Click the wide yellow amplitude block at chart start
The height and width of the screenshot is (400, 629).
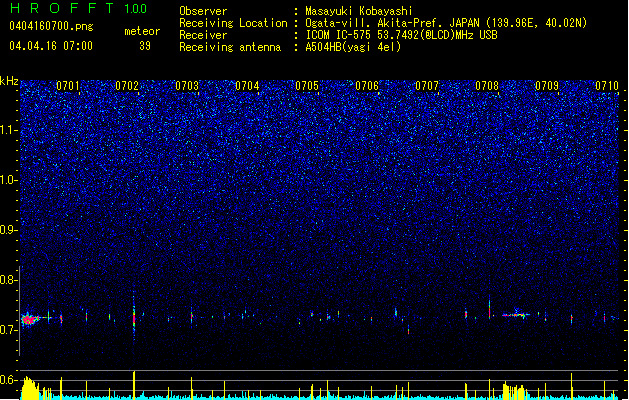pyautogui.click(x=30, y=388)
